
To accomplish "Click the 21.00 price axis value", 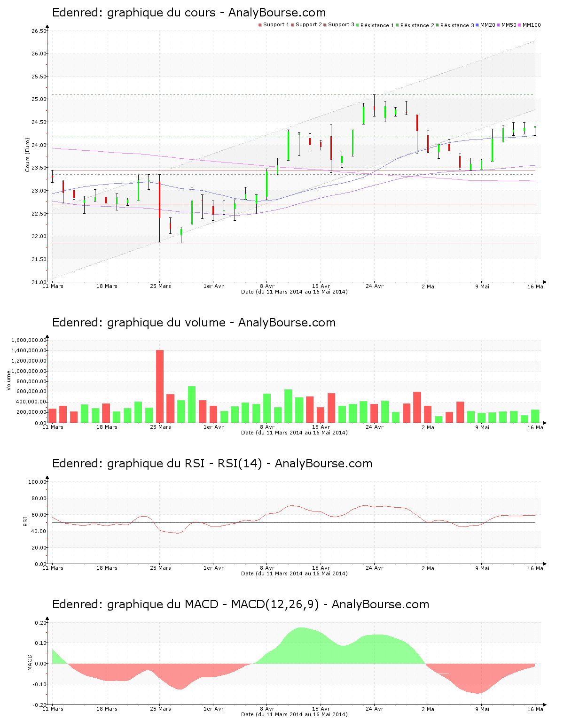I will [39, 282].
